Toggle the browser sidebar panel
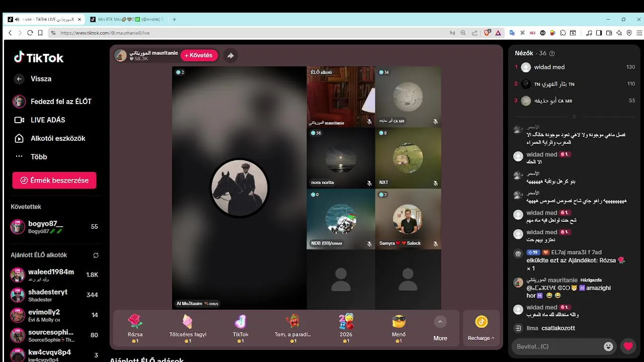Screen dimensions: 644x362 coord(599,33)
